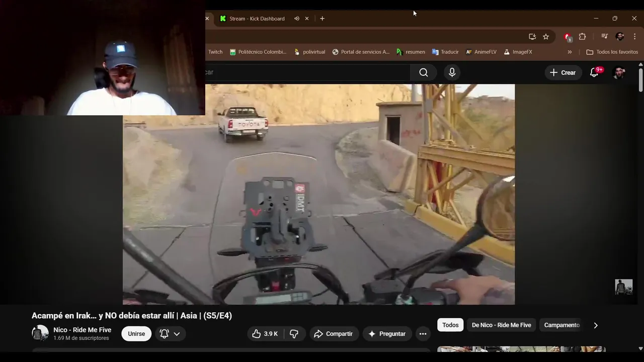Click the page vertical scrollbar thumb
This screenshot has width=644, height=362.
click(x=640, y=80)
